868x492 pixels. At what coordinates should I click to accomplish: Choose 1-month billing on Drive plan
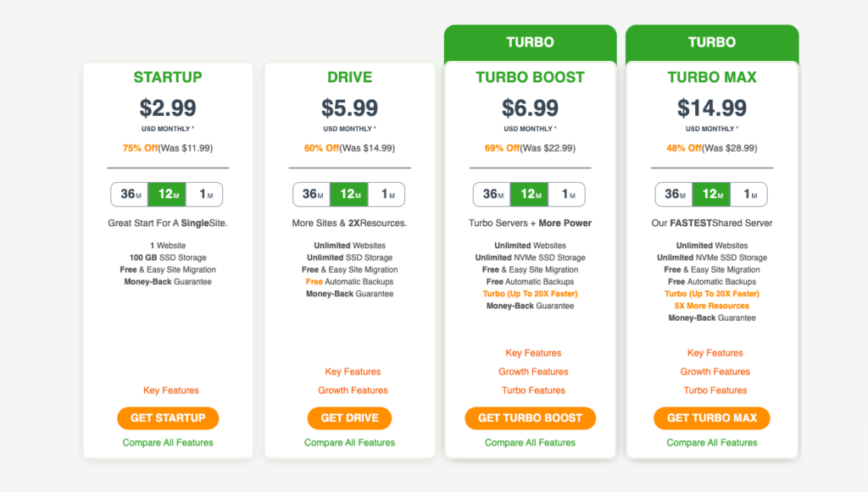387,195
